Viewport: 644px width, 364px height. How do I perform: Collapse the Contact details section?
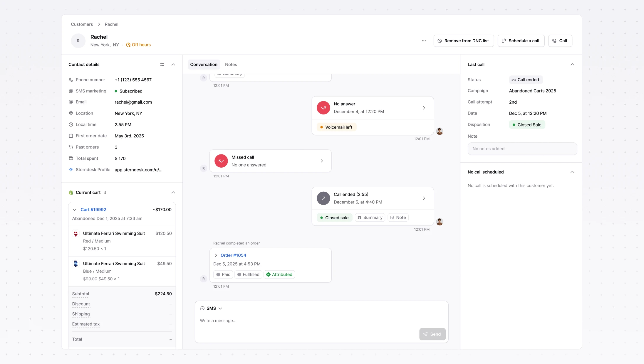tap(173, 65)
